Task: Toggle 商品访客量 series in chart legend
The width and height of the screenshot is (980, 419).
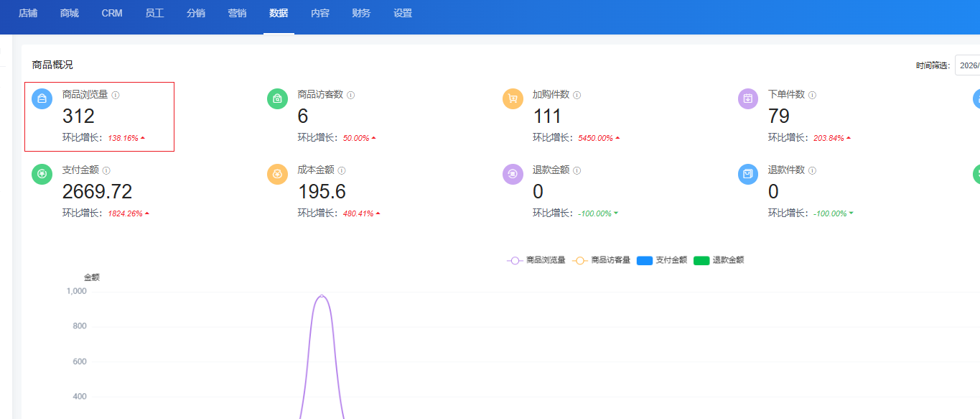Action: pyautogui.click(x=601, y=260)
